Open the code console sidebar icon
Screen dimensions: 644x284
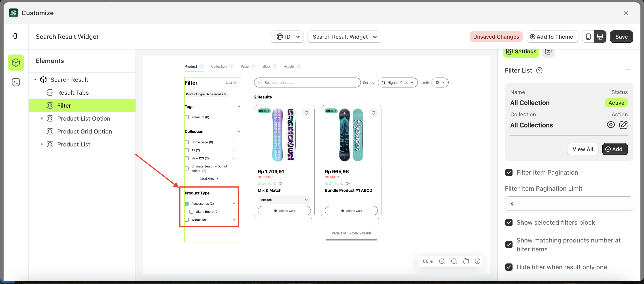pyautogui.click(x=16, y=82)
